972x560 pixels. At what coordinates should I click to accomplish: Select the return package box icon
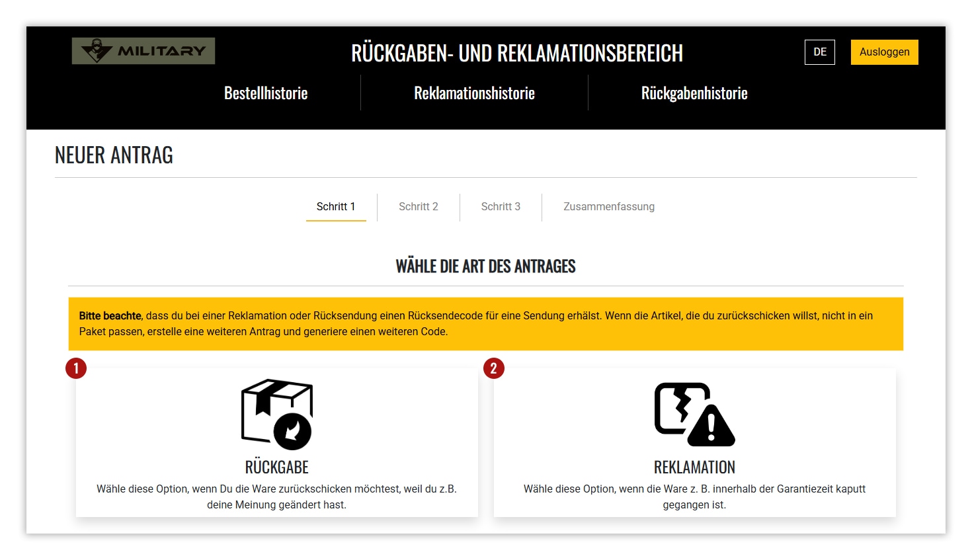tap(276, 414)
